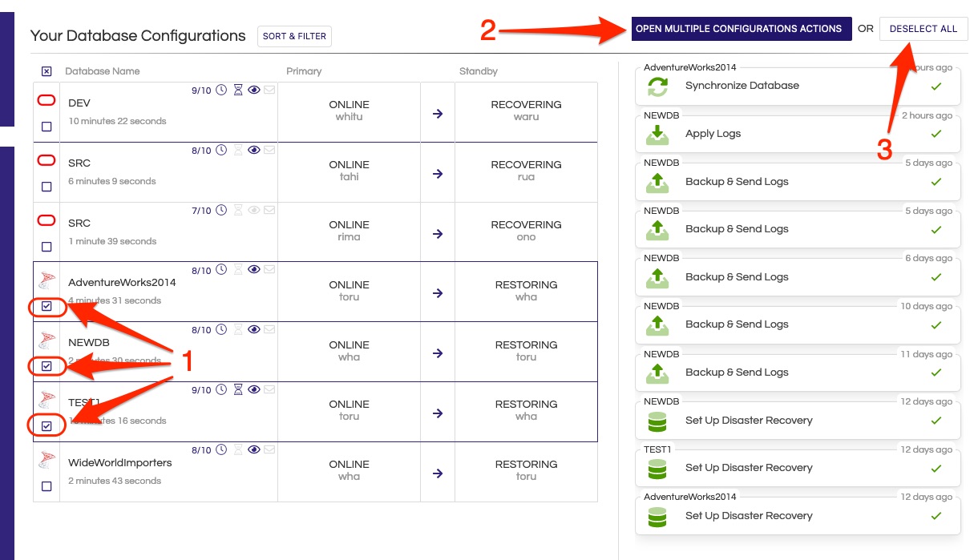This screenshot has width=974, height=560.
Task: Uncheck the AdventureWorks2014 configuration checkbox
Action: [46, 306]
